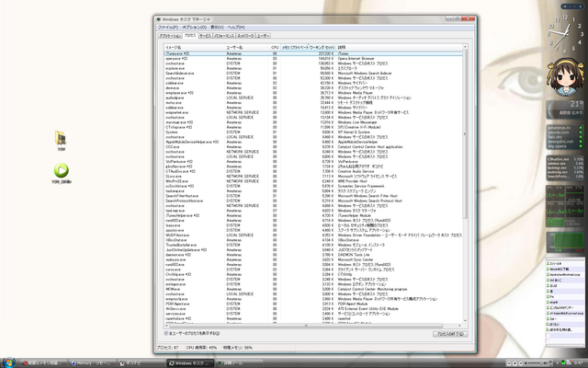Select the audiodg.exe process row
588x368 pixels.
pos(313,98)
